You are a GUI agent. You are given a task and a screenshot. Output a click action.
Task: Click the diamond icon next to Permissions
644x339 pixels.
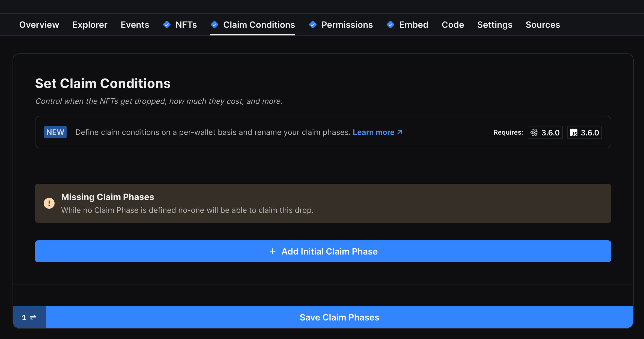coord(313,25)
